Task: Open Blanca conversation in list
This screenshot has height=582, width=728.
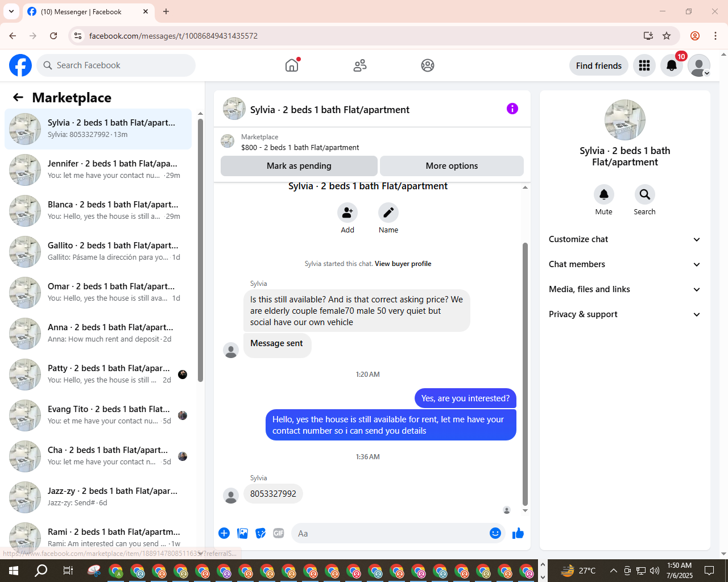Action: coord(98,211)
